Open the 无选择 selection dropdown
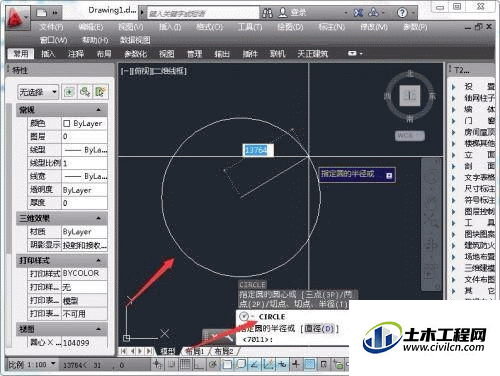 coord(38,92)
